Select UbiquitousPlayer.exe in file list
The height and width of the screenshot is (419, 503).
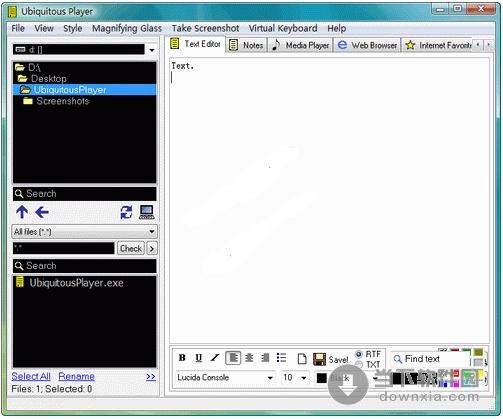[x=84, y=283]
